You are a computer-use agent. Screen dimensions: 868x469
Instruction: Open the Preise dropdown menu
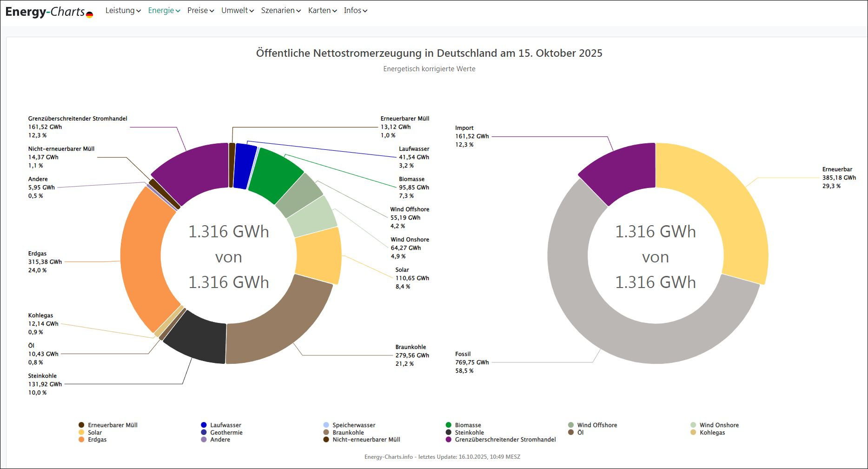[x=200, y=10]
